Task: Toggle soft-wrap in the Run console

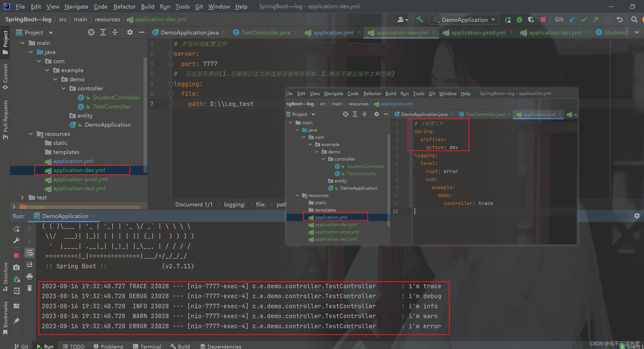Action: 30,253
